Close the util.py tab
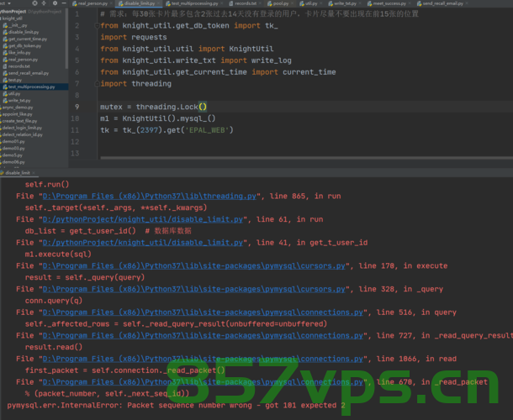Image resolution: width=513 pixels, height=420 pixels. pos(321,3)
